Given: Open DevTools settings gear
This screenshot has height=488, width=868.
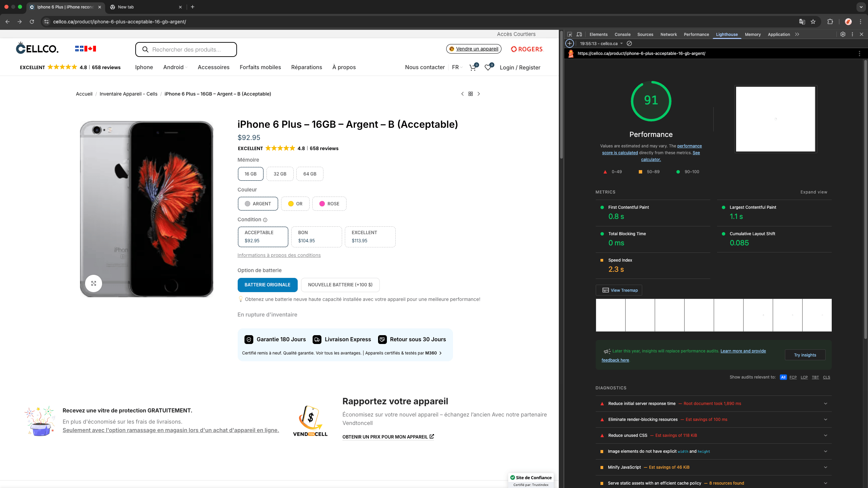Looking at the screenshot, I should point(843,34).
